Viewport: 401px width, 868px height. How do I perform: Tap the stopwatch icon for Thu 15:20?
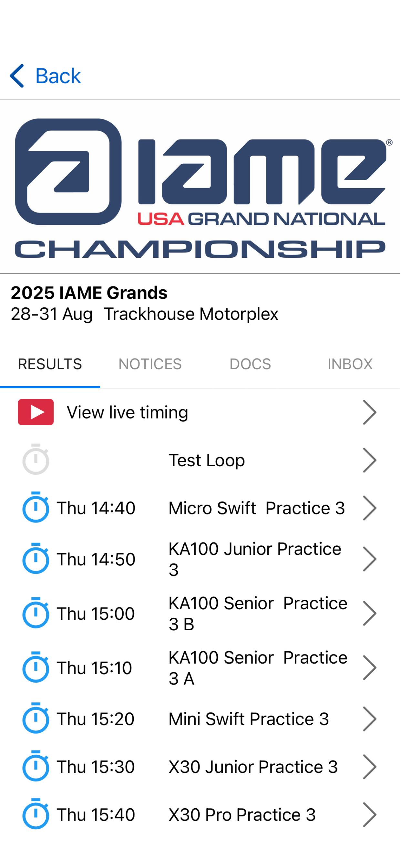pos(36,718)
